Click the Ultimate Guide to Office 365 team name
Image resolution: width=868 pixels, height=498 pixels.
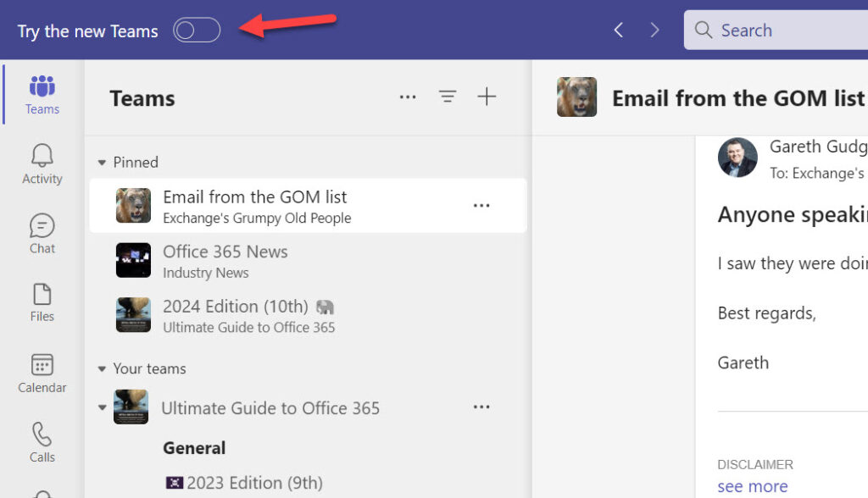[270, 408]
